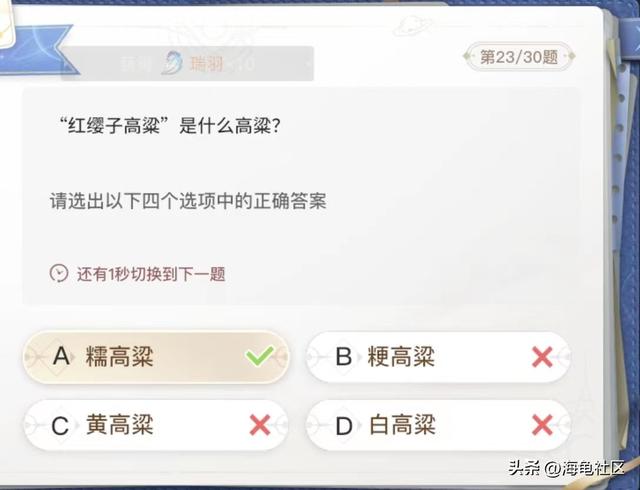Click the 还有1秒切换到下一题 countdown text
640x490 pixels.
coord(151,273)
